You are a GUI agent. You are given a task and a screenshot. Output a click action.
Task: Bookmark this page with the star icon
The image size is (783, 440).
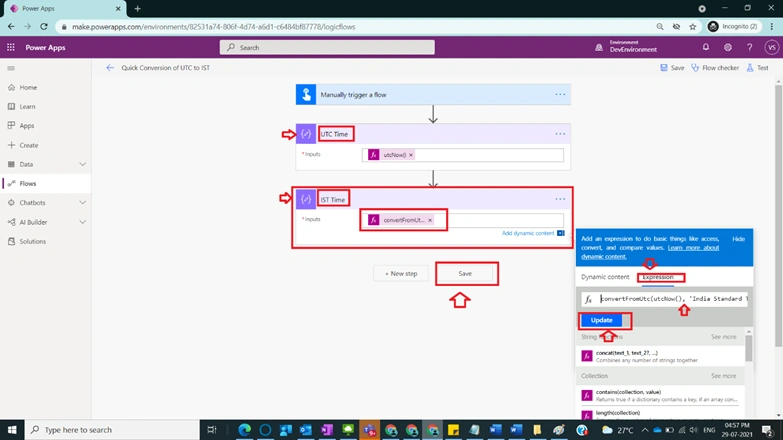[693, 27]
